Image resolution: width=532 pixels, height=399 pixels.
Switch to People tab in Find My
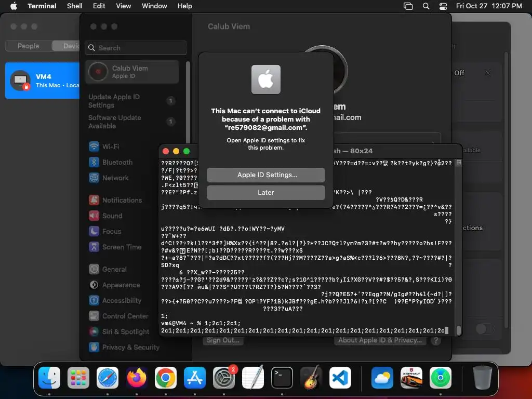pyautogui.click(x=29, y=46)
